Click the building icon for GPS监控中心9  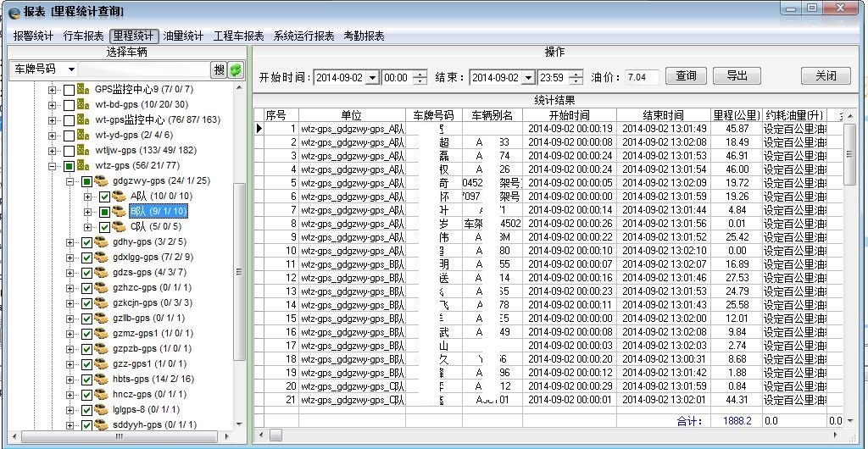coord(84,89)
